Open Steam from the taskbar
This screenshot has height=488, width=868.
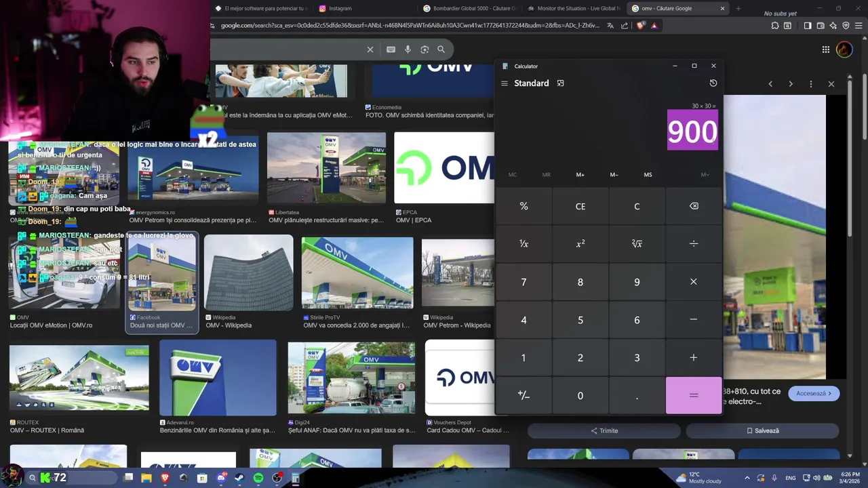pos(239,479)
